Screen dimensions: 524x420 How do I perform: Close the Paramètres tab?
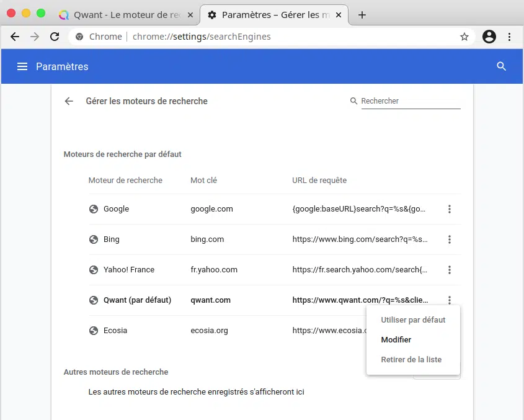point(339,15)
